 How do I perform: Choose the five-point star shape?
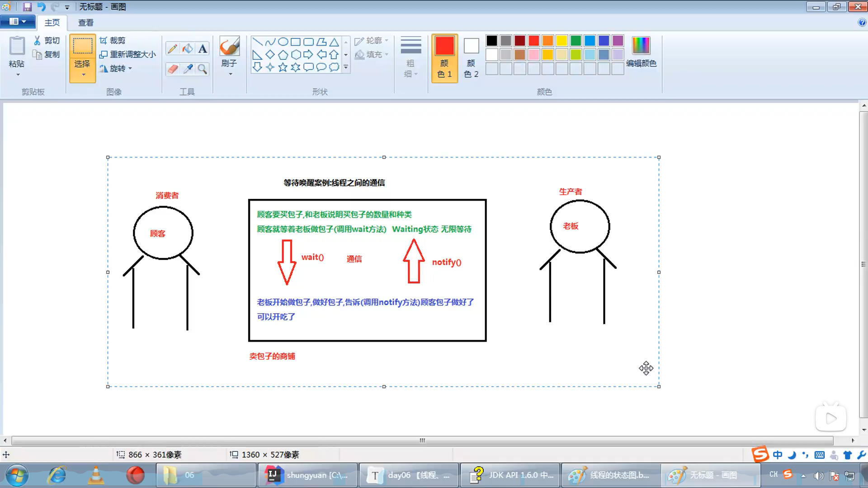click(283, 67)
